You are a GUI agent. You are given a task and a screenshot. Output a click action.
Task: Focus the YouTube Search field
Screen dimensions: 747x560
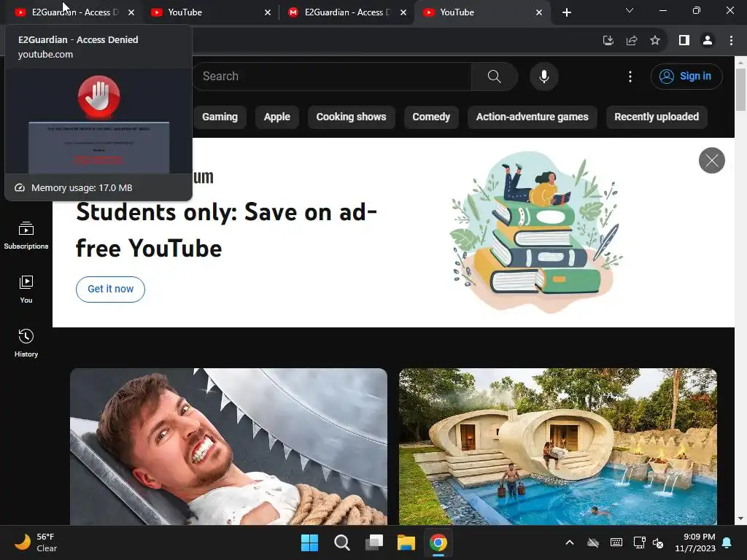point(332,77)
